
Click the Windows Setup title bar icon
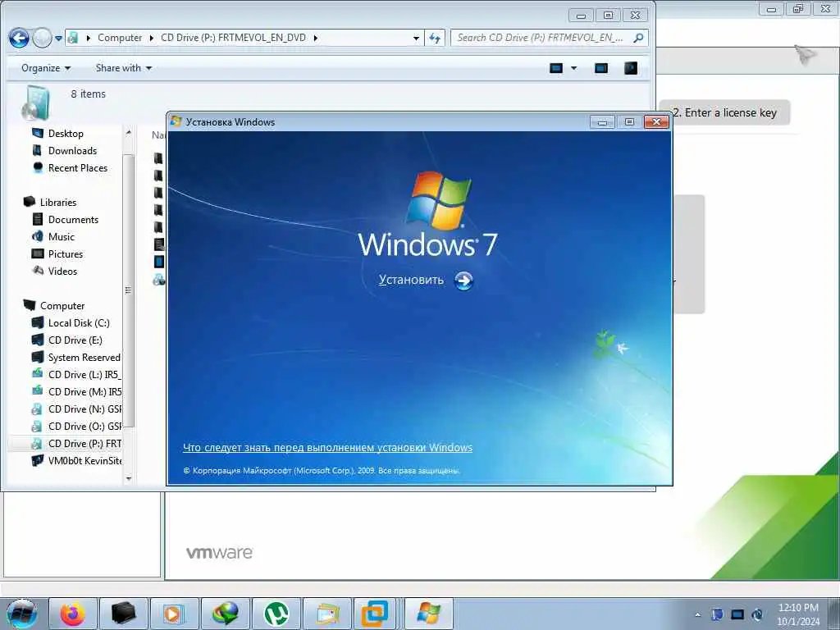(x=176, y=121)
